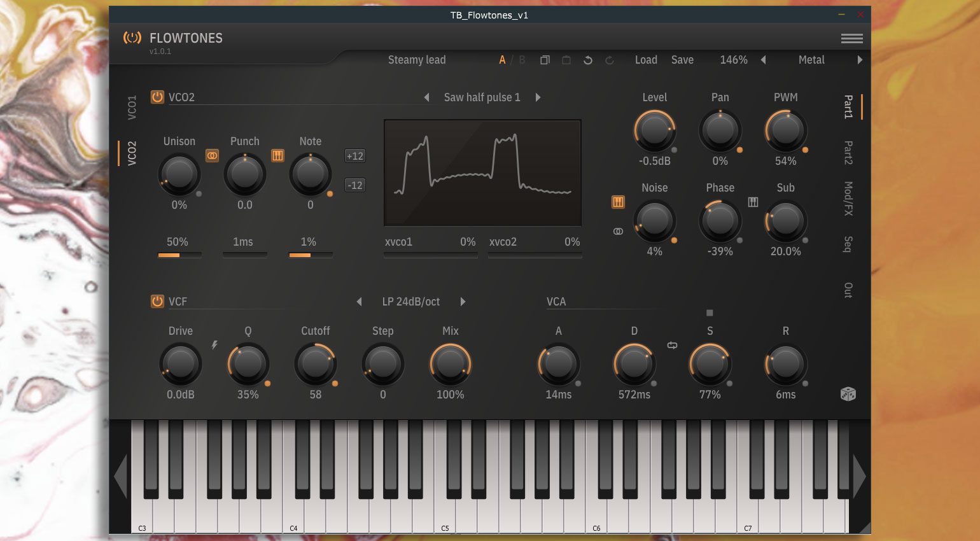Toggle the VCO2 power button

tap(157, 97)
